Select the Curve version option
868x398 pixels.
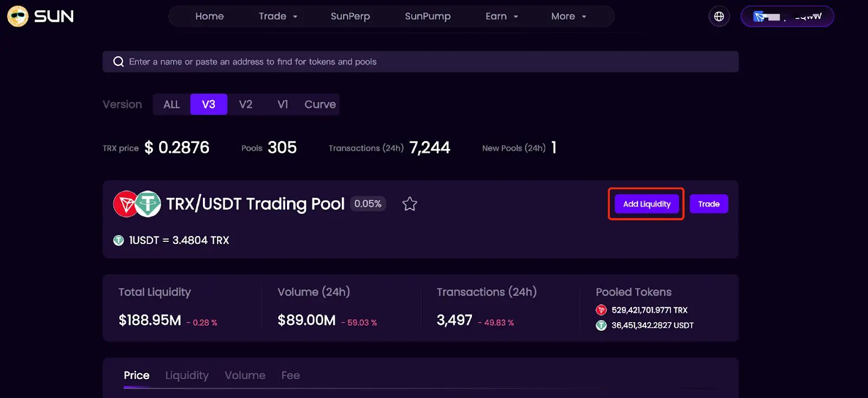(320, 104)
